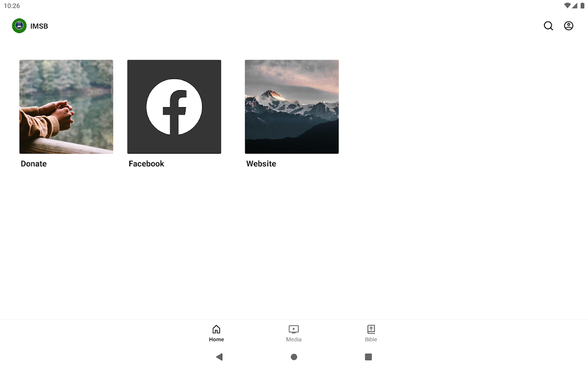Tap the Facebook logo tile
Image resolution: width=588 pixels, height=368 pixels.
coord(174,107)
